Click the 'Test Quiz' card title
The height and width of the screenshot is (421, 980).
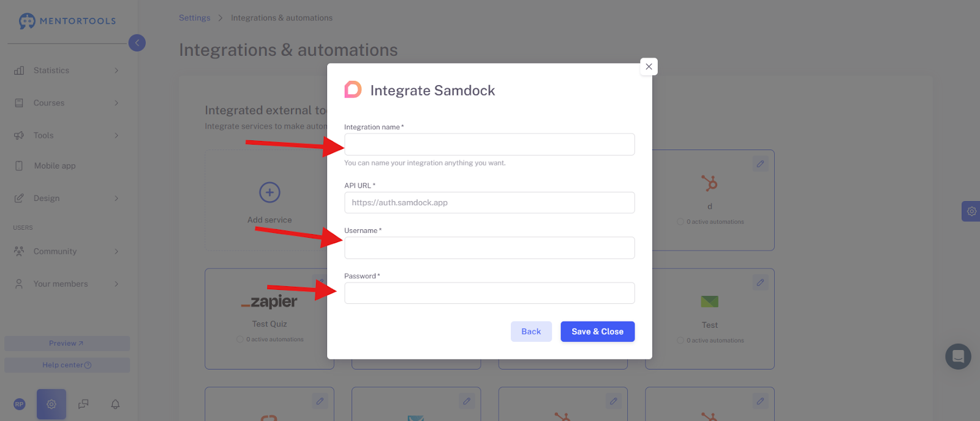tap(269, 324)
